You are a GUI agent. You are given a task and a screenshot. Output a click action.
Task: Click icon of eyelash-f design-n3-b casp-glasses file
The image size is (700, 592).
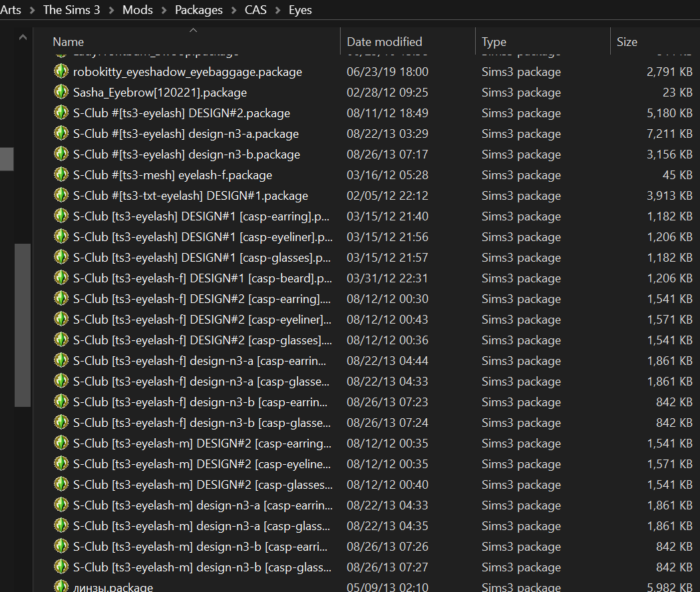(x=61, y=422)
